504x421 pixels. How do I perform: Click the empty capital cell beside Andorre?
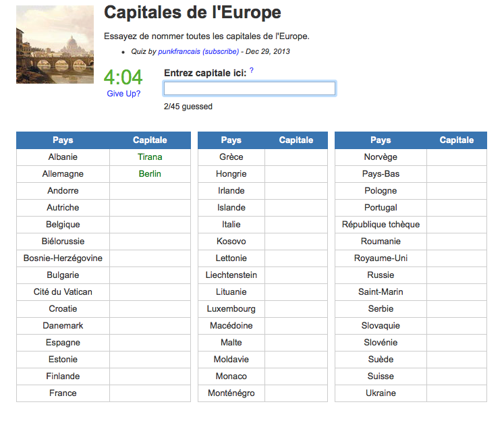point(150,191)
